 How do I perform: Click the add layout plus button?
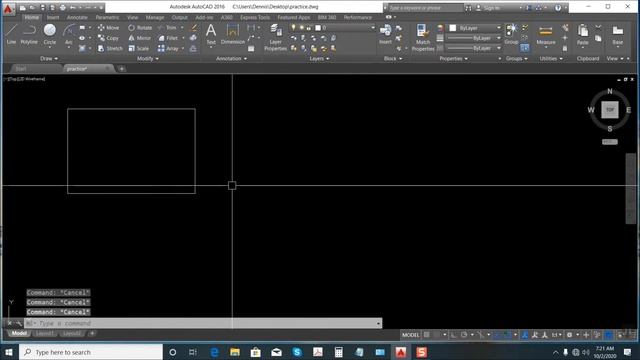(92, 333)
